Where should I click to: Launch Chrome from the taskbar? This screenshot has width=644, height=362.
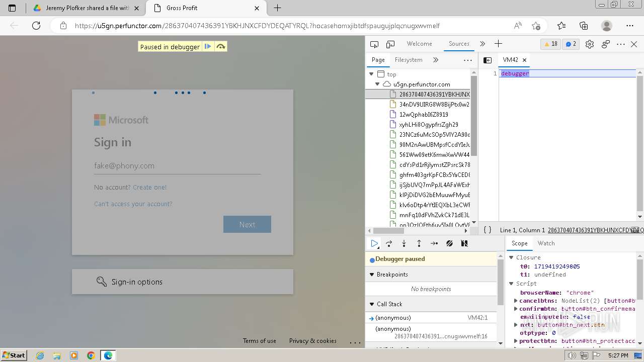pos(91,355)
